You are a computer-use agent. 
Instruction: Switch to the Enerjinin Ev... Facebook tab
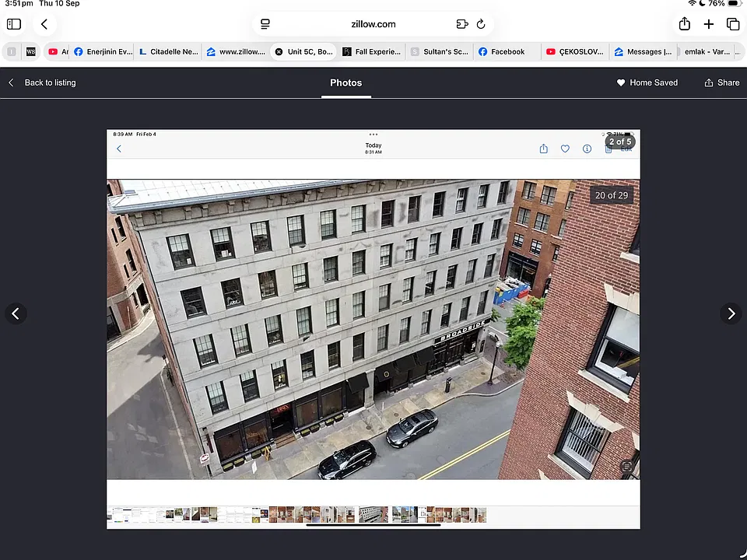tap(103, 51)
